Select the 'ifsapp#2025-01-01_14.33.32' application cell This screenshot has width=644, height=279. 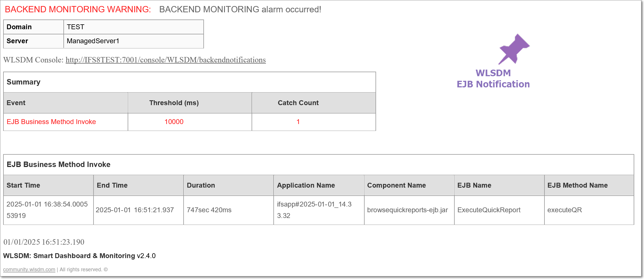pyautogui.click(x=319, y=210)
